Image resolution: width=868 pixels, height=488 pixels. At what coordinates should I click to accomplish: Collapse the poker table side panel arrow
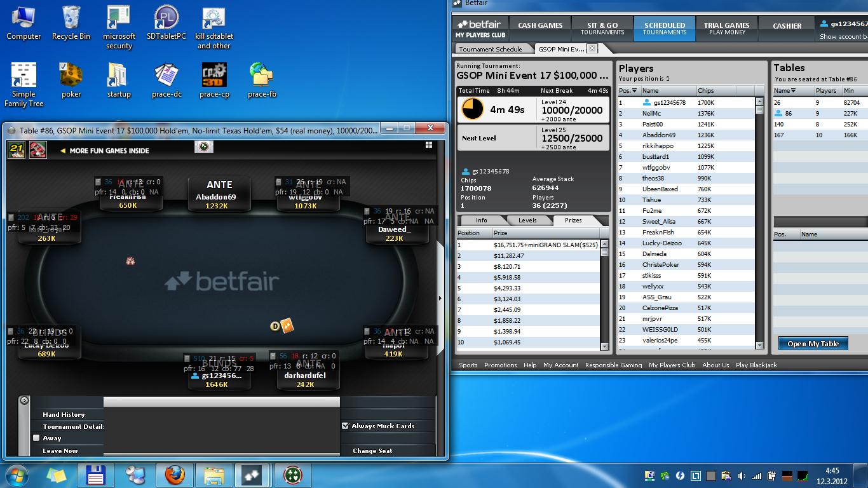coord(440,297)
